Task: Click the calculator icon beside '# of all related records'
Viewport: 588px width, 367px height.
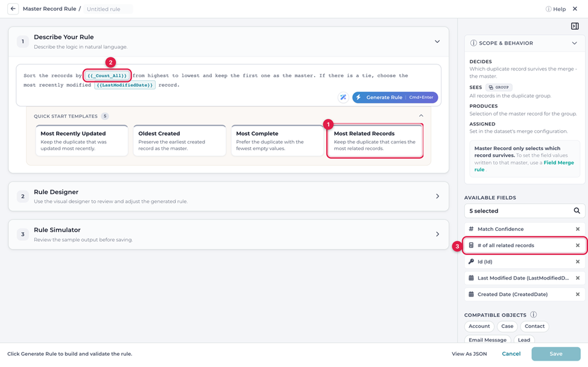Action: [x=472, y=245]
